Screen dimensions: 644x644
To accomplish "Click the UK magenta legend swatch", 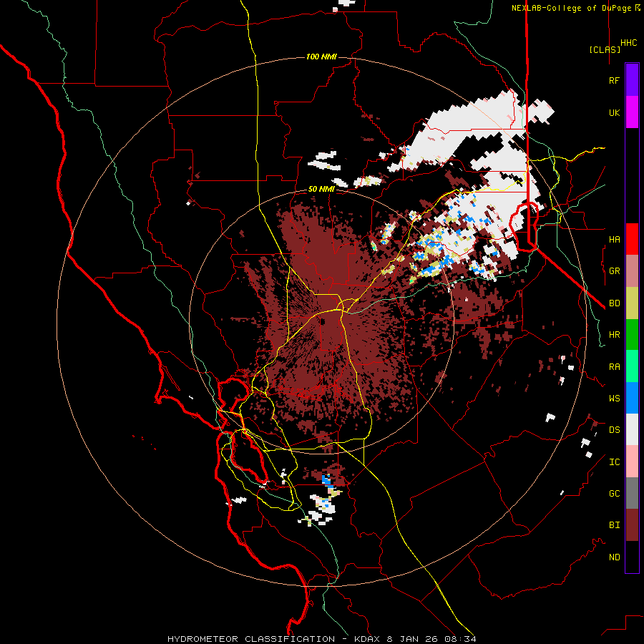I will (632, 112).
